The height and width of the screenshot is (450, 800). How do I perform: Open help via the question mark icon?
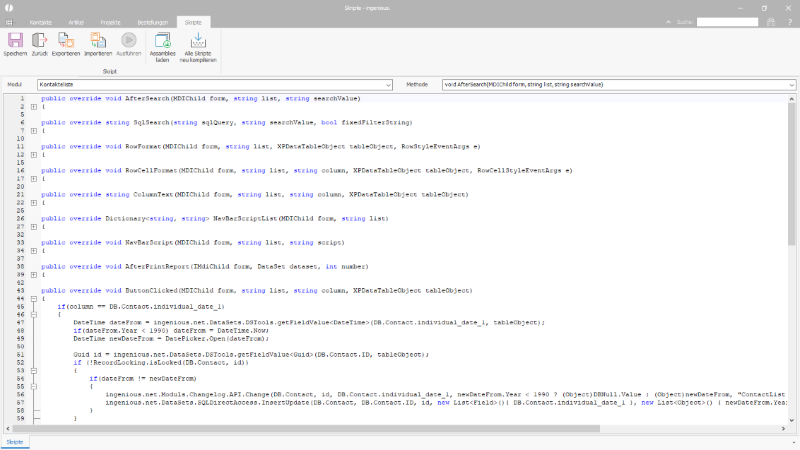point(789,22)
